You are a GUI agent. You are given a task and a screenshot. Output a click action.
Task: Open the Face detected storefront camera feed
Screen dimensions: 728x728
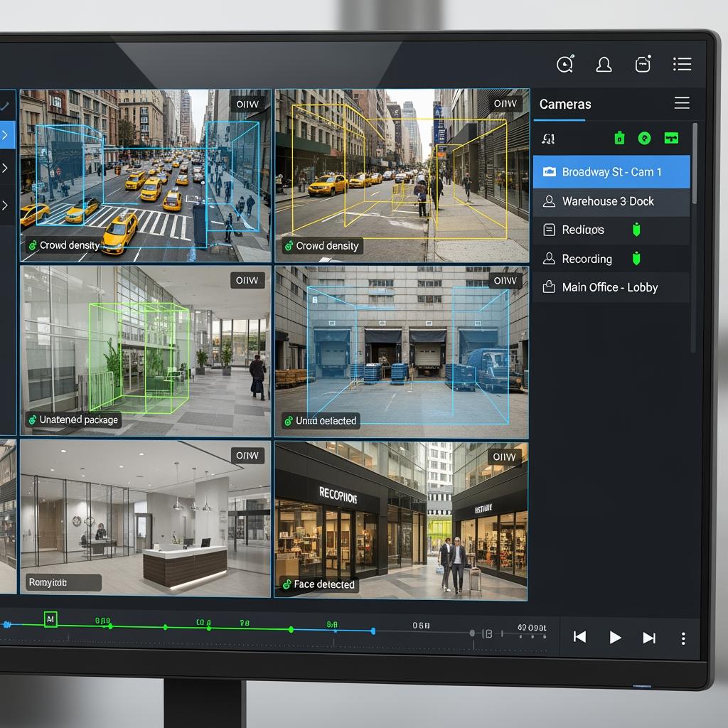point(401,519)
